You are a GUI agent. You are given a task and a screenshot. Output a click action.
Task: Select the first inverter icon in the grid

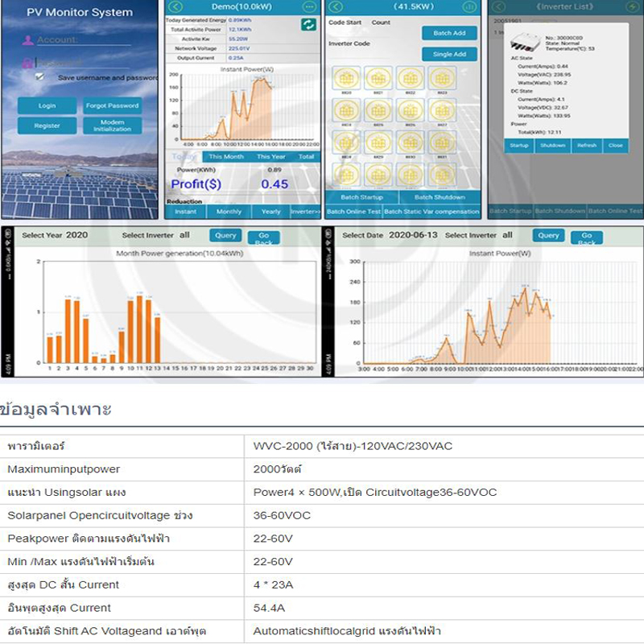pos(346,79)
